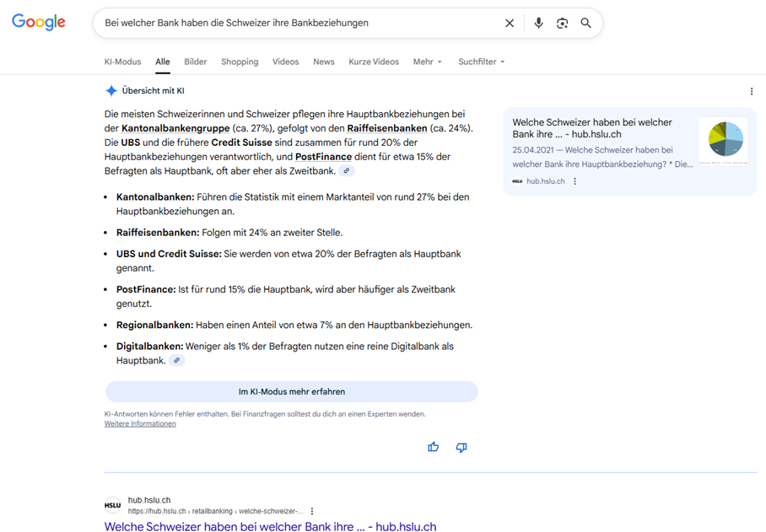Give the AI overview a thumbs down

tap(461, 447)
